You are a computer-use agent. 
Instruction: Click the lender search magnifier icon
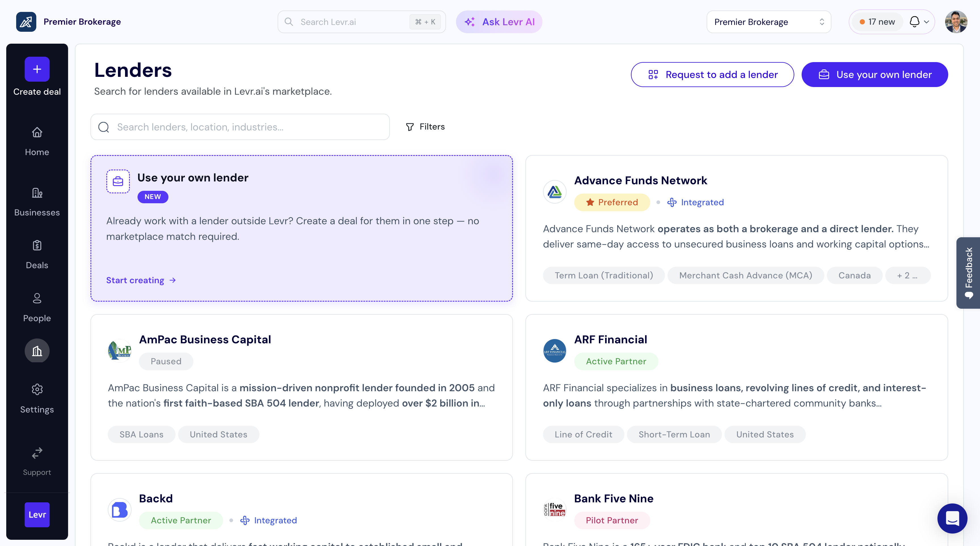click(104, 127)
